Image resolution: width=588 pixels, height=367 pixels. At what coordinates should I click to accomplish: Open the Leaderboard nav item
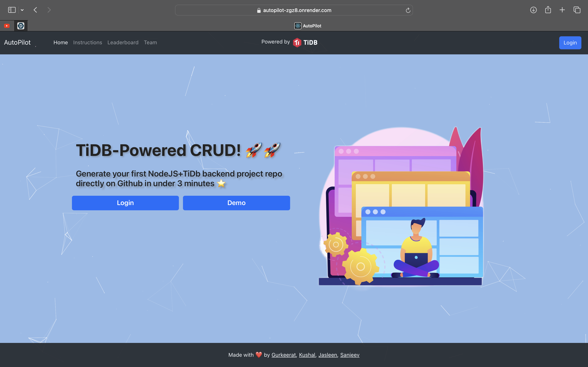123,43
